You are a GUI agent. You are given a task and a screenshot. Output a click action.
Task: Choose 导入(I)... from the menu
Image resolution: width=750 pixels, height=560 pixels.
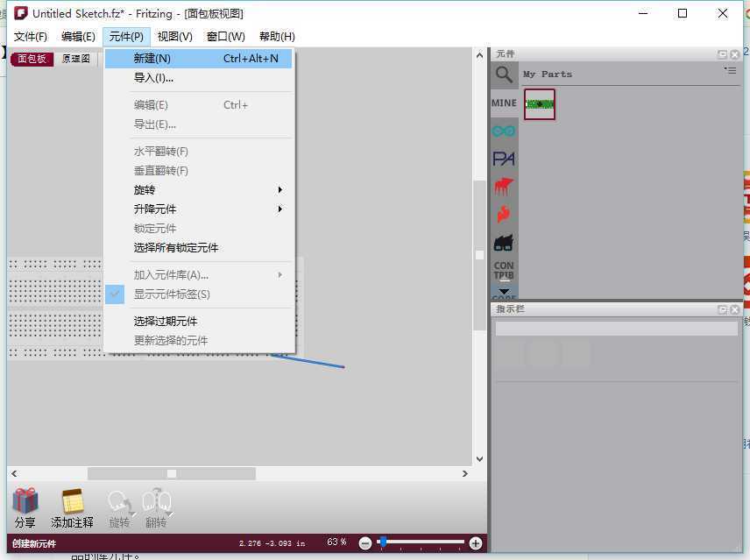click(x=198, y=78)
